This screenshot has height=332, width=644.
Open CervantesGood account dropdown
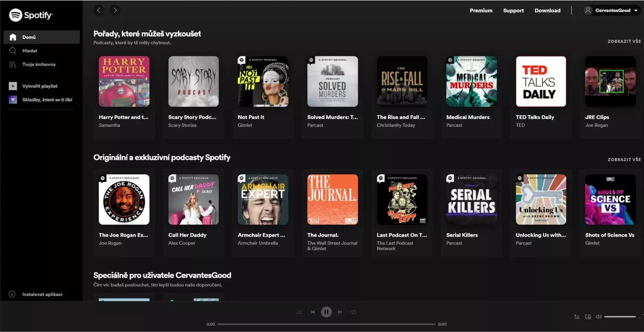[x=612, y=10]
